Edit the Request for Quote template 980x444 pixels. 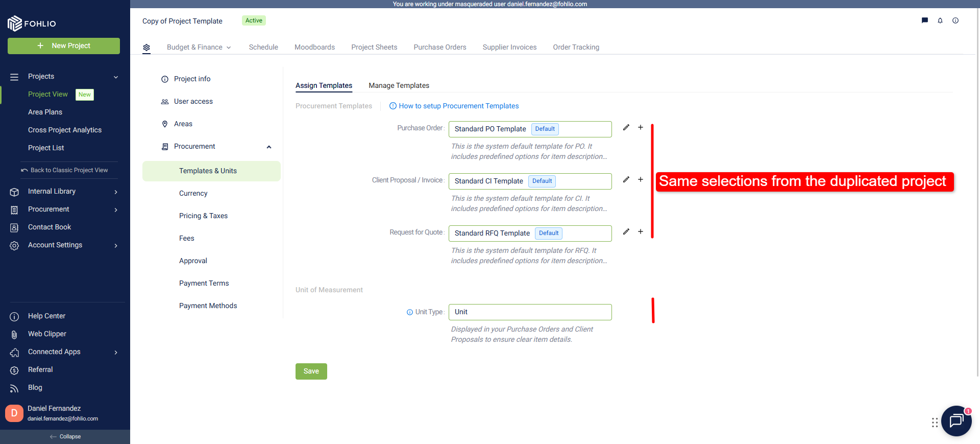pyautogui.click(x=626, y=231)
